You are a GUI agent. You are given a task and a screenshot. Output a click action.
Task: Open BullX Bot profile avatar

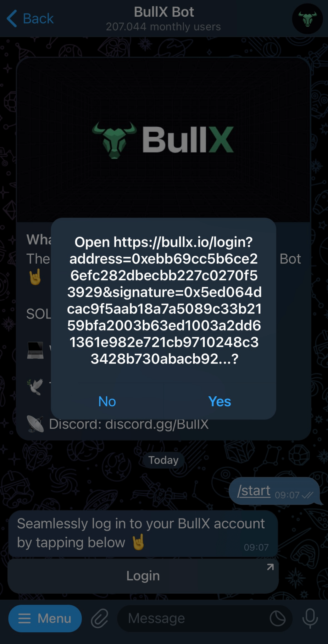point(307,19)
